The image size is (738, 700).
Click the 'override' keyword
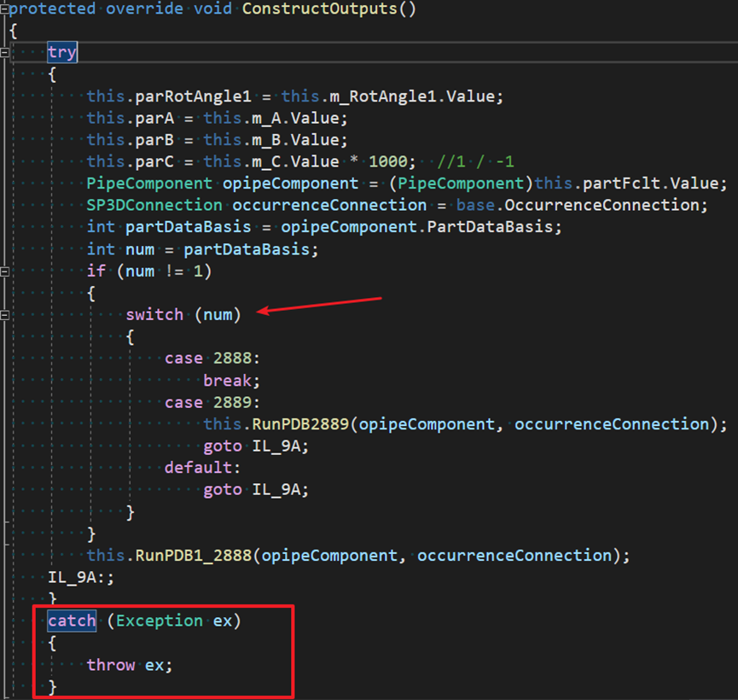coord(144,9)
